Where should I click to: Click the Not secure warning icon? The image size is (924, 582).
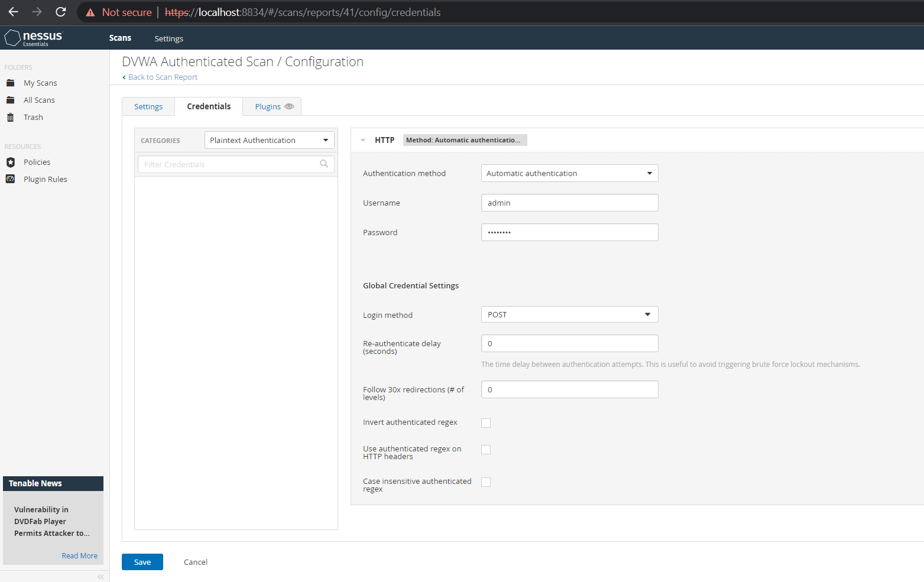click(90, 12)
